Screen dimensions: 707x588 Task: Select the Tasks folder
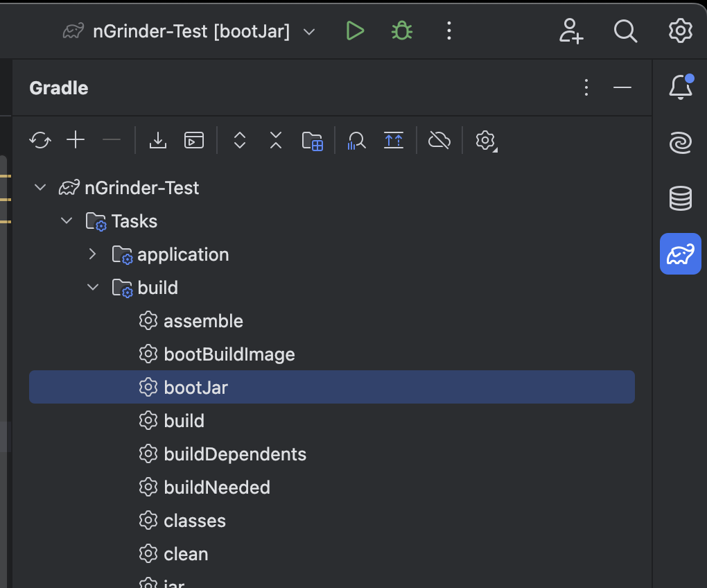tap(134, 221)
